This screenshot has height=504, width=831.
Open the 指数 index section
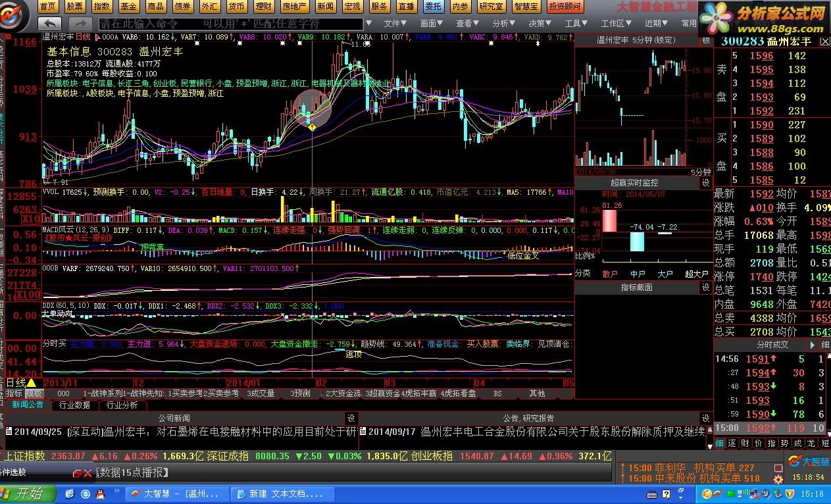tap(101, 7)
